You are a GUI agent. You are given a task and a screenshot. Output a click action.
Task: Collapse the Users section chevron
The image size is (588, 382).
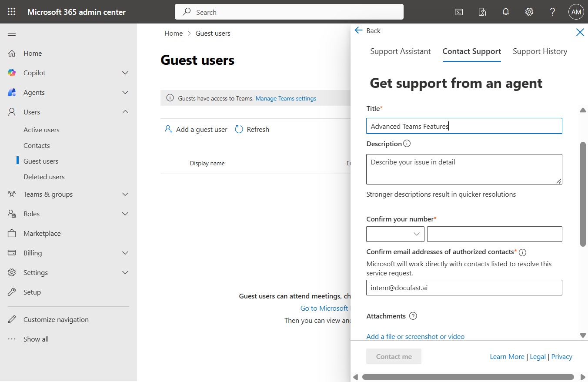[x=125, y=112]
